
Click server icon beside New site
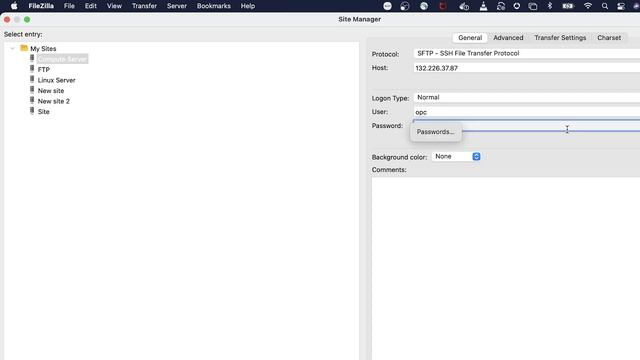click(x=32, y=90)
